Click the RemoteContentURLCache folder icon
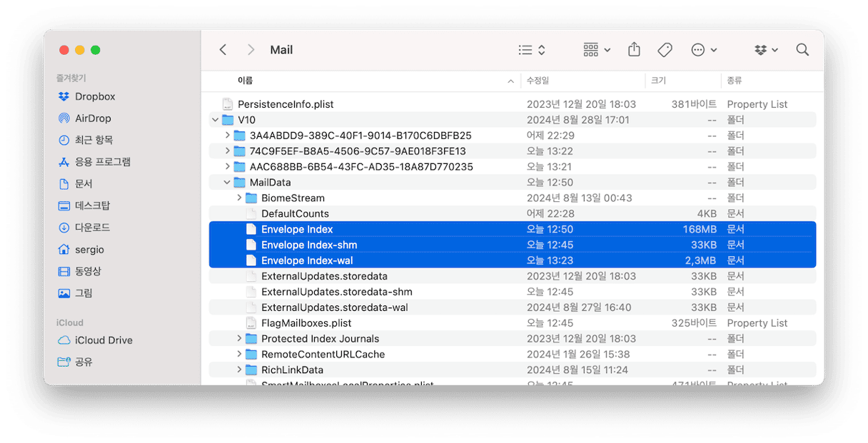Screen dimensions: 868x443 (x=251, y=355)
